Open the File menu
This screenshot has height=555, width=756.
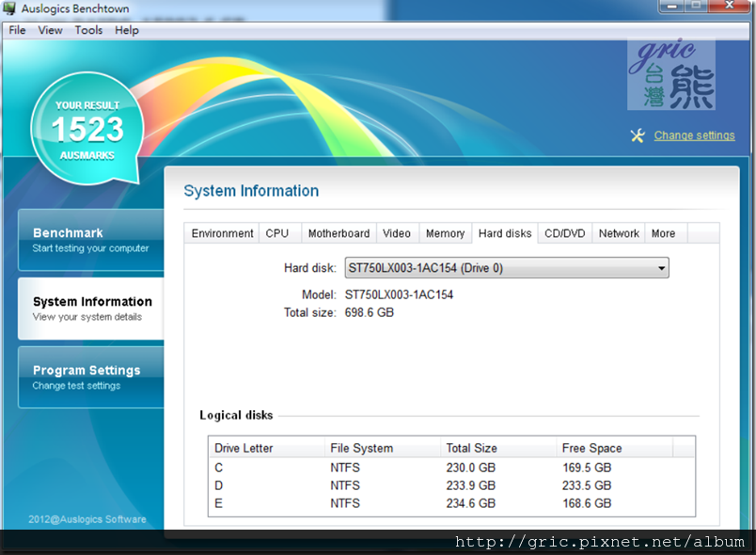(x=17, y=30)
